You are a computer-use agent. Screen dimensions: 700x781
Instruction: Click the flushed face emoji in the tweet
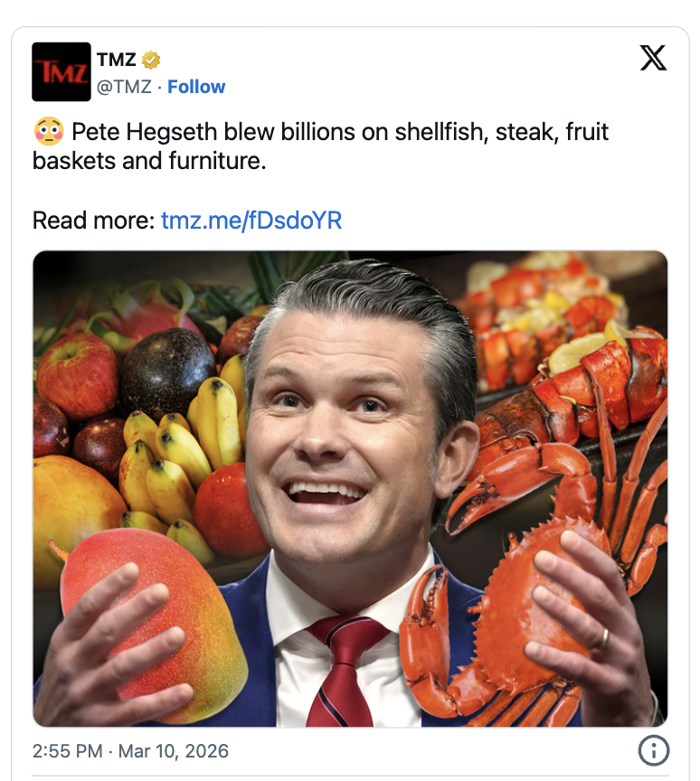pyautogui.click(x=48, y=131)
